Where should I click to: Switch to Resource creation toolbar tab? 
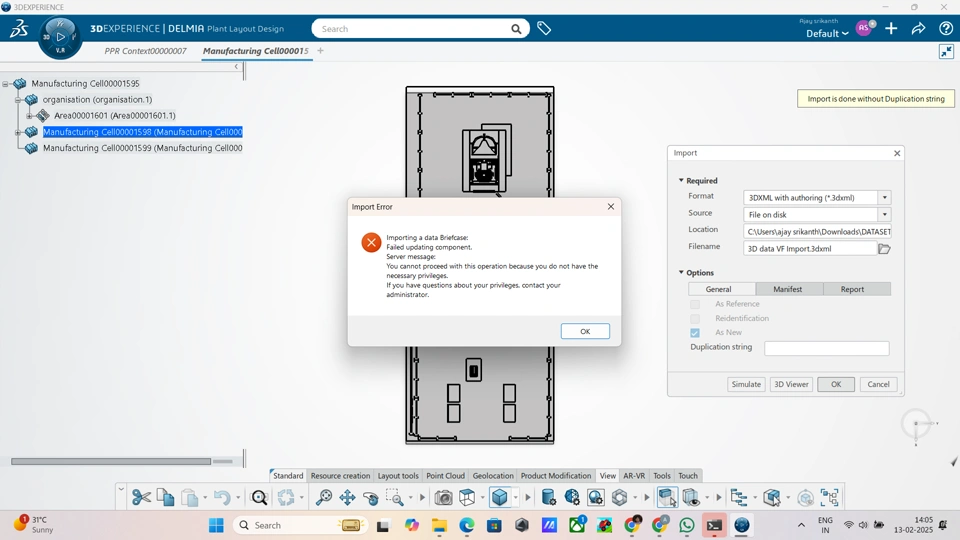pyautogui.click(x=340, y=476)
